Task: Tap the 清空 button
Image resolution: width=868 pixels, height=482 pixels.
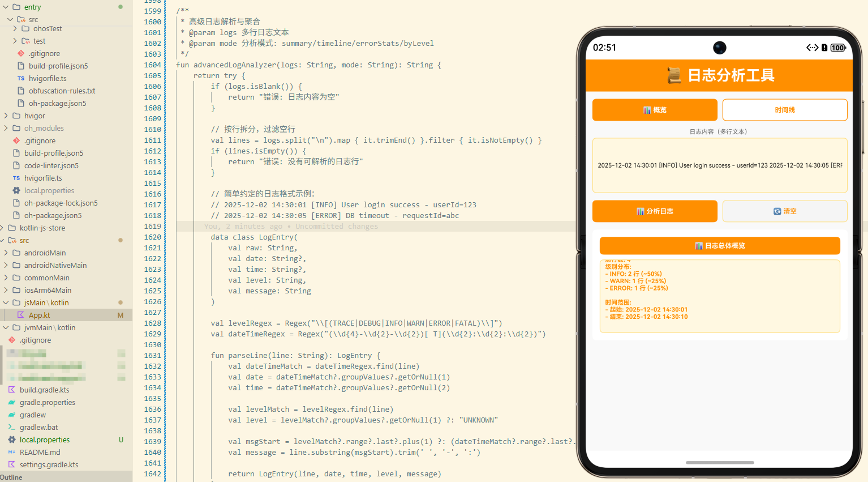Action: coord(785,211)
